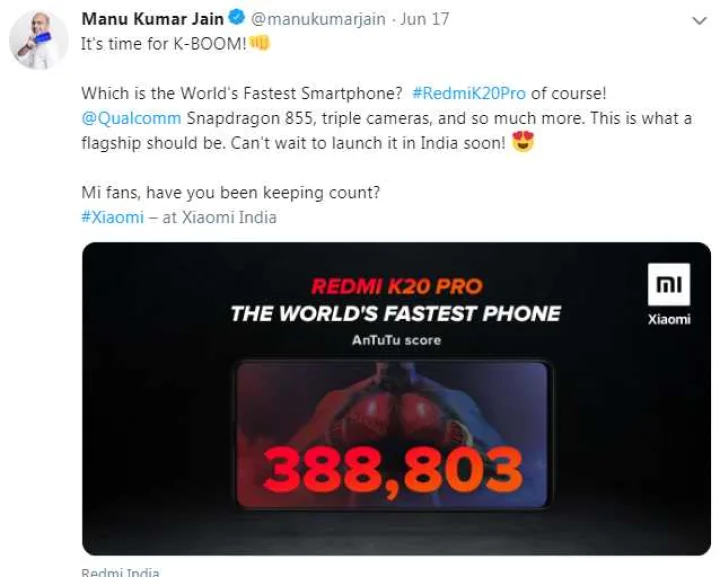Image resolution: width=720 pixels, height=577 pixels.
Task: Click the Mi logo in image
Action: (669, 284)
